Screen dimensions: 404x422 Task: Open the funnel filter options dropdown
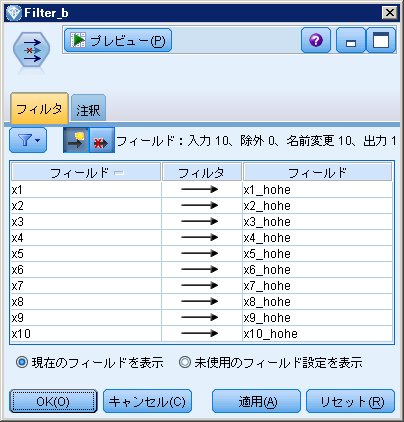point(28,140)
